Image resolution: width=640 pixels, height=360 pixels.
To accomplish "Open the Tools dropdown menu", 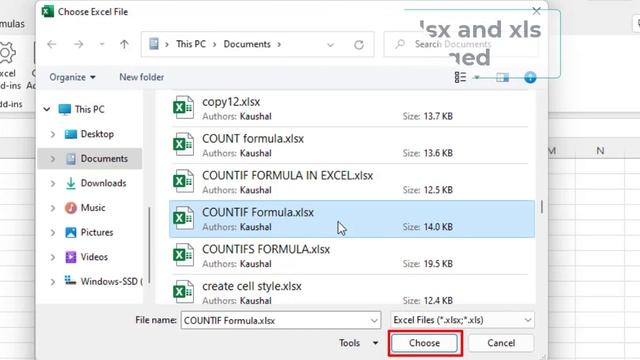I will point(358,343).
